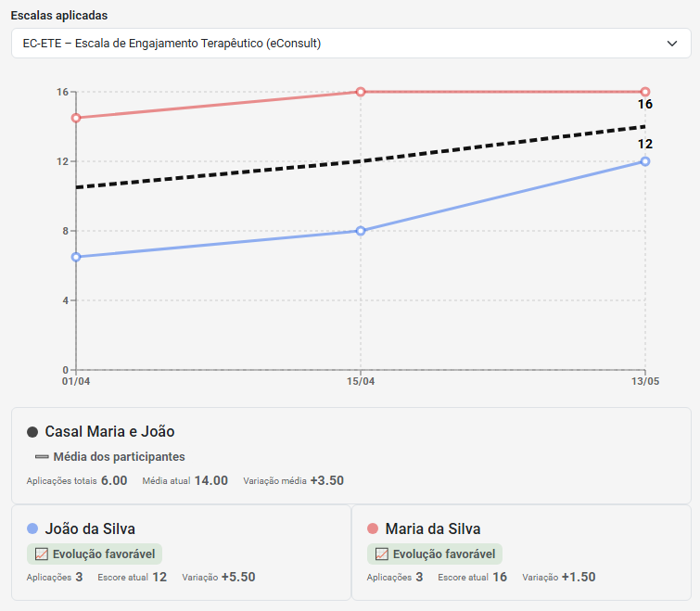
Task: Click the blue circle beside João da Silva
Action: click(x=32, y=528)
